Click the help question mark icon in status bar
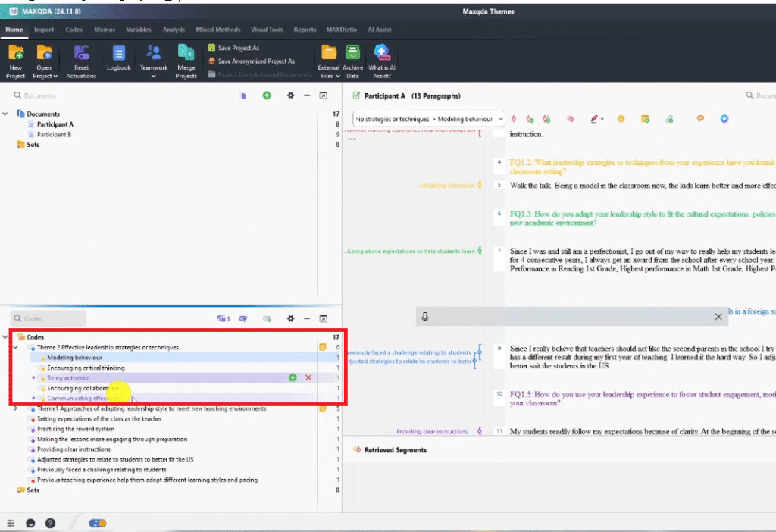The width and height of the screenshot is (776, 532). [x=50, y=523]
